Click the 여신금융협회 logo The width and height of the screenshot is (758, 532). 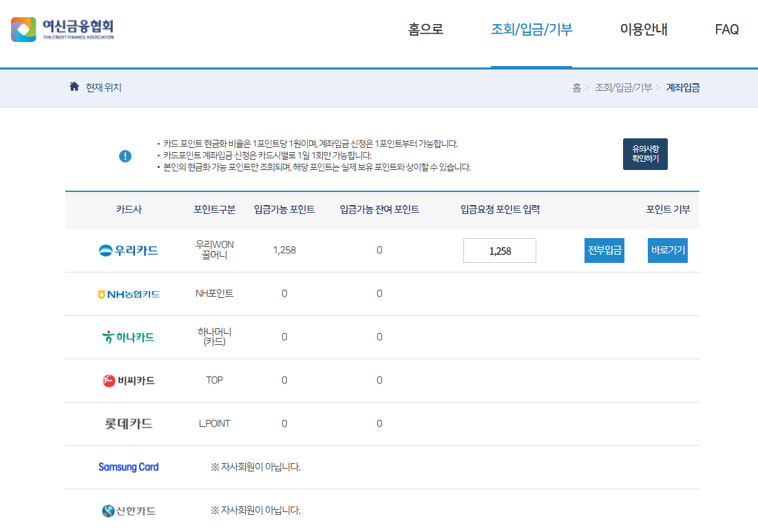(63, 30)
